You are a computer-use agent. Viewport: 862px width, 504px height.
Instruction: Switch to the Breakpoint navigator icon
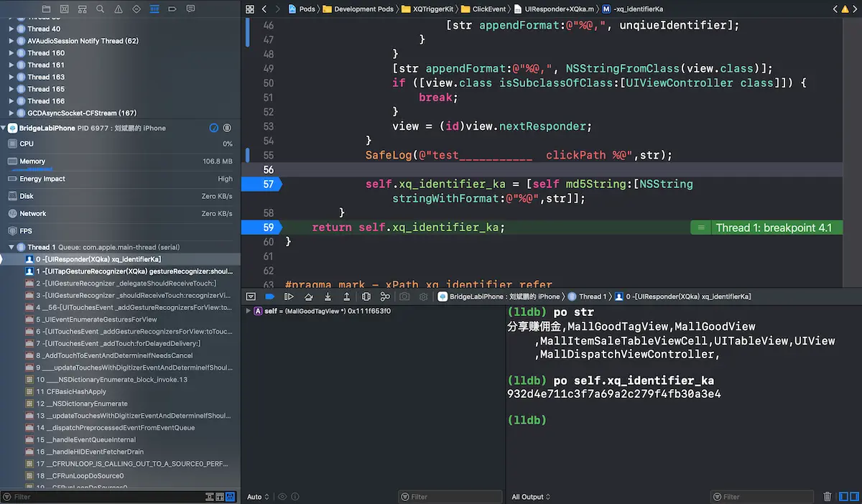click(172, 9)
